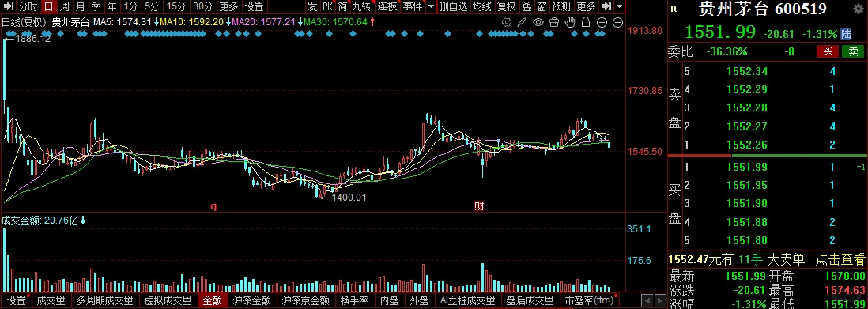Image resolution: width=868 pixels, height=309 pixels.
Task: Open the 设置 button at bottom left
Action: pos(17,300)
